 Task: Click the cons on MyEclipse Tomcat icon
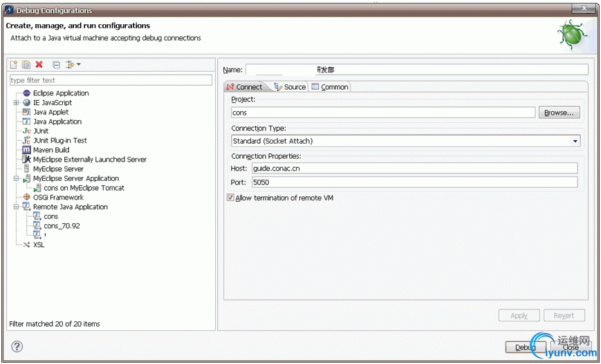[37, 188]
